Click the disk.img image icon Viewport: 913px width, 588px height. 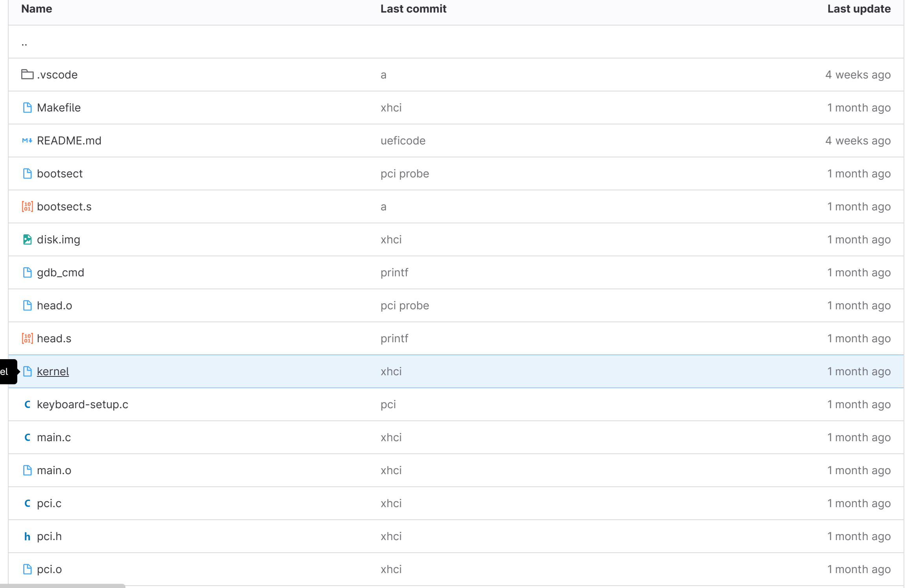click(27, 239)
